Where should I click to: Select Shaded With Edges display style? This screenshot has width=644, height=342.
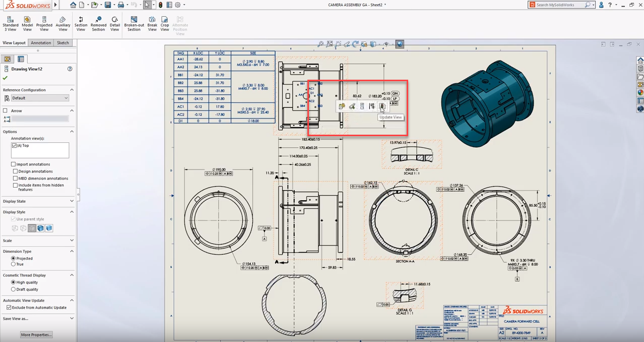pyautogui.click(x=41, y=229)
